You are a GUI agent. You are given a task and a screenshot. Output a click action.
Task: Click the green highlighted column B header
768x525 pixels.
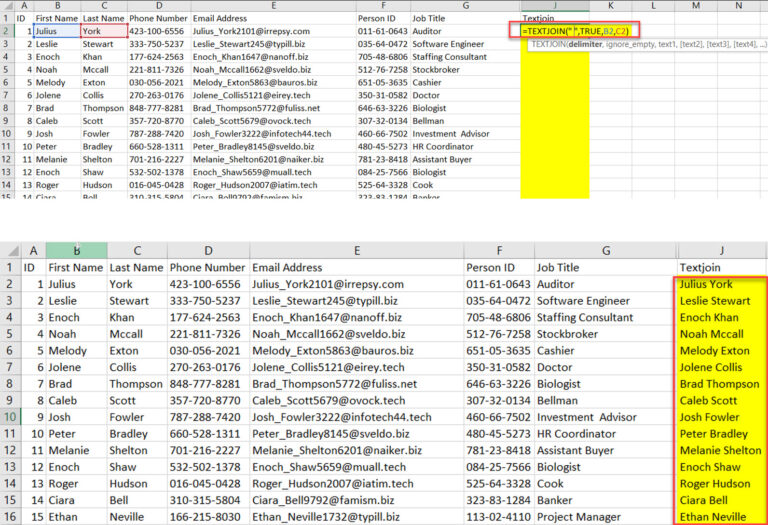pos(76,251)
